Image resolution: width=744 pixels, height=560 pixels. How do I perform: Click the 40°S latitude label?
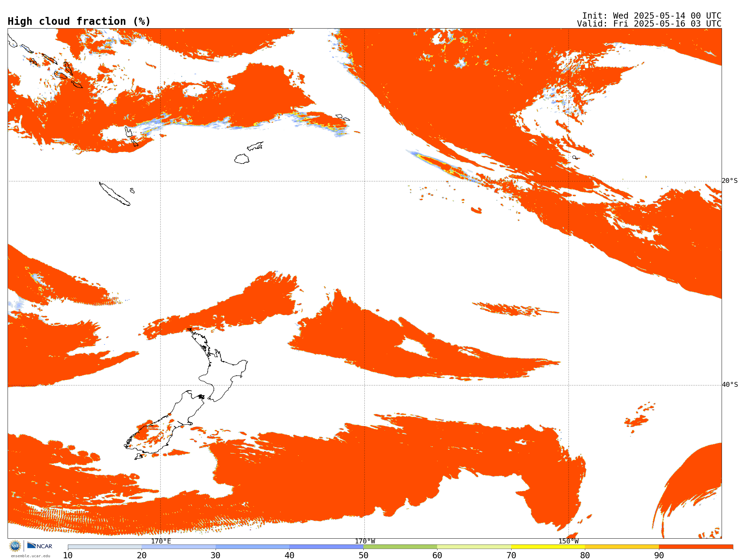[x=730, y=385]
